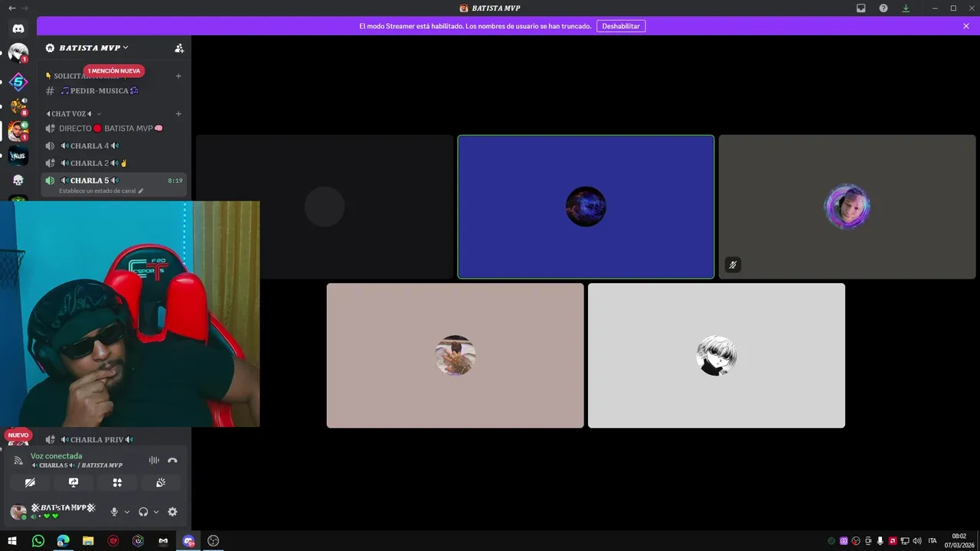This screenshot has width=980, height=551.
Task: Select the beige participant tile
Action: coord(455,355)
